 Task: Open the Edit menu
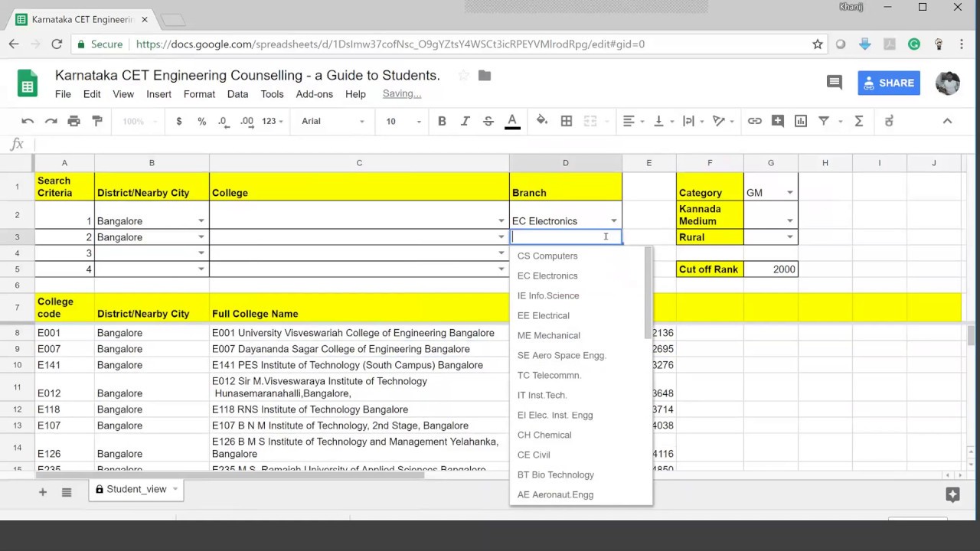tap(92, 94)
